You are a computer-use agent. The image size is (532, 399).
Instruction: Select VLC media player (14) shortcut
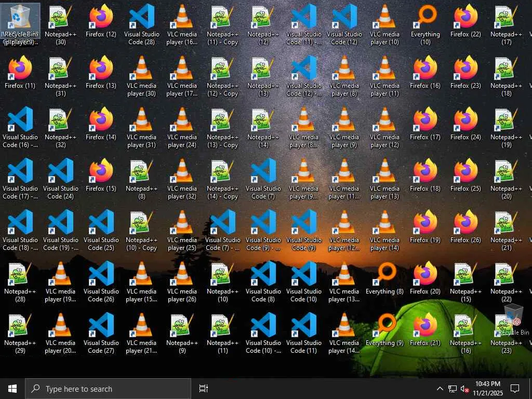tap(384, 231)
